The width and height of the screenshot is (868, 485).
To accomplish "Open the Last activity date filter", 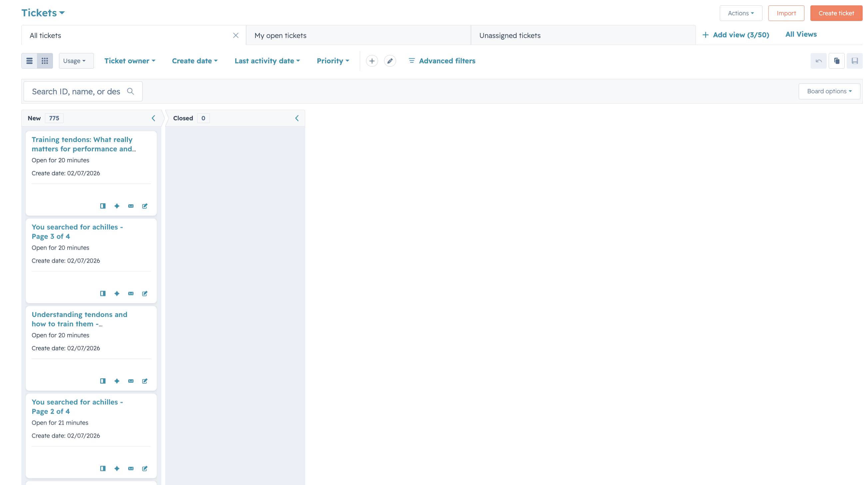I will (x=267, y=61).
